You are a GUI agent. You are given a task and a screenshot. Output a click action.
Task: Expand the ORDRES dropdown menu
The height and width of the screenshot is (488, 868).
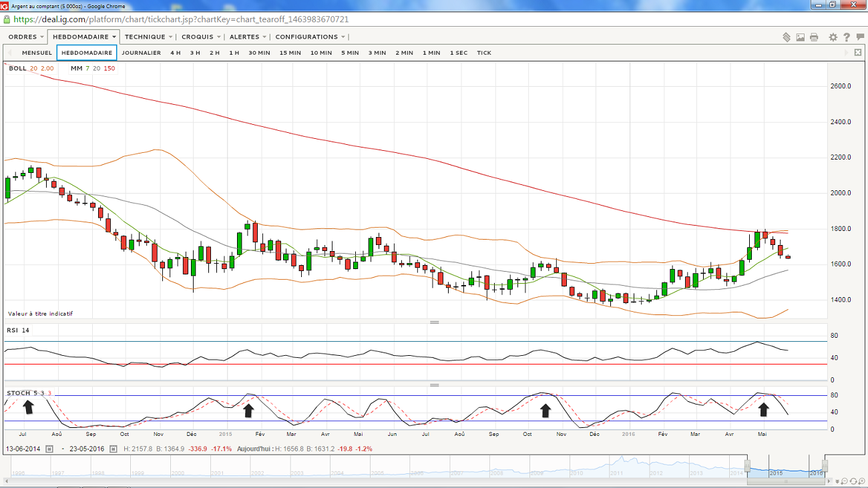pyautogui.click(x=27, y=37)
